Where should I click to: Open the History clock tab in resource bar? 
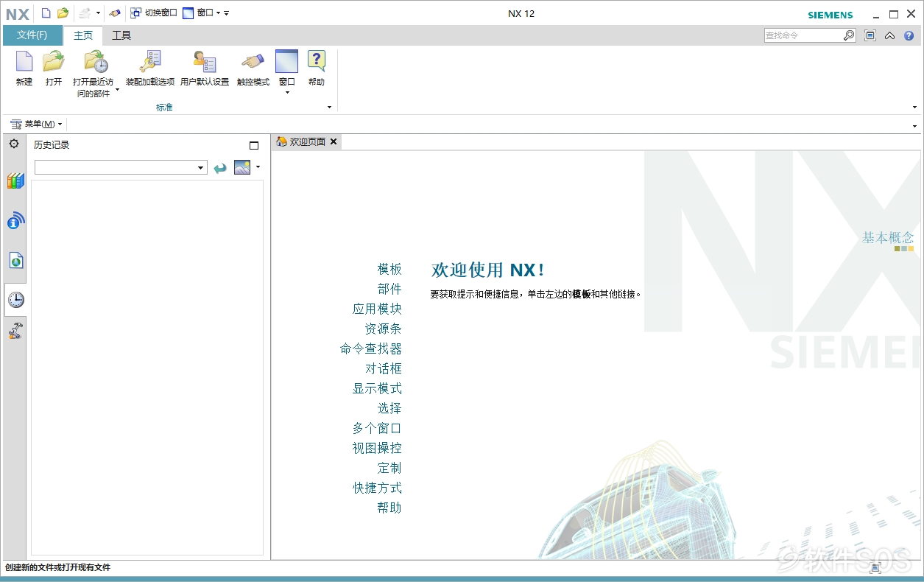pos(15,300)
